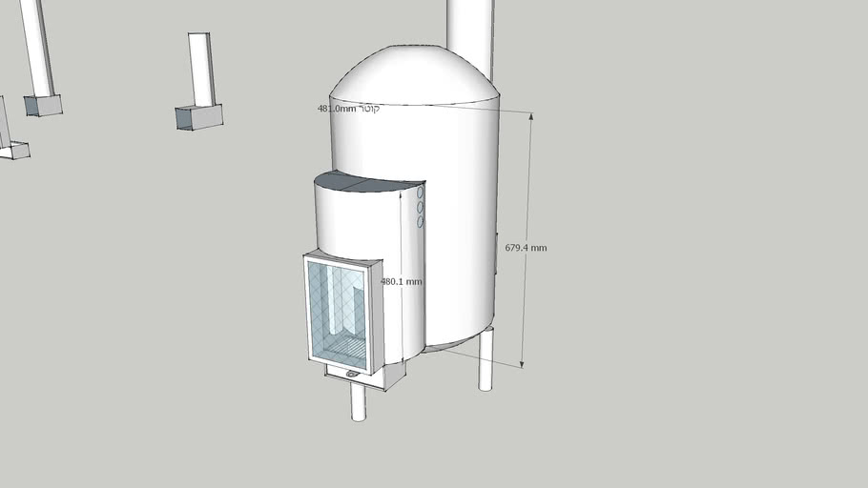The height and width of the screenshot is (488, 868).
Task: Select the domed top of the cylinder
Action: (412, 74)
